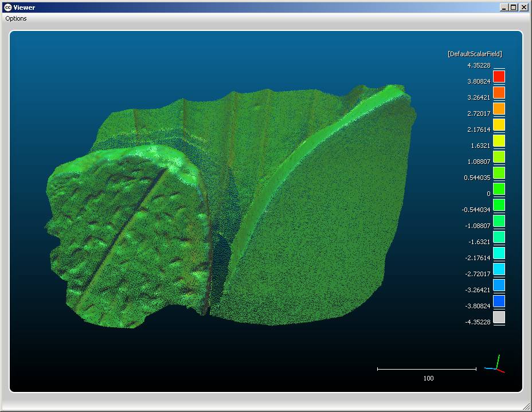Image resolution: width=532 pixels, height=412 pixels.
Task: Click the yellow swatch beside 2.17614
Action: 498,140
